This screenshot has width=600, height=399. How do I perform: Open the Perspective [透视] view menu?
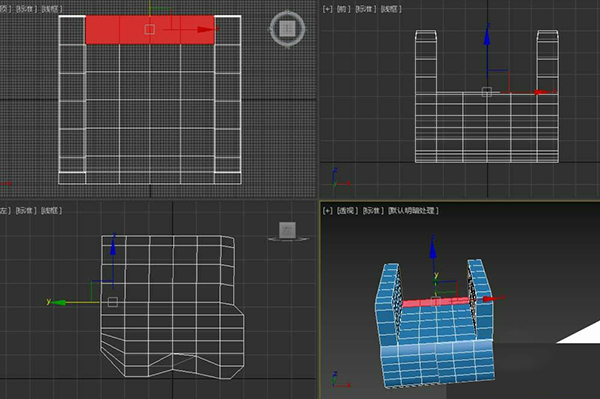(x=347, y=210)
